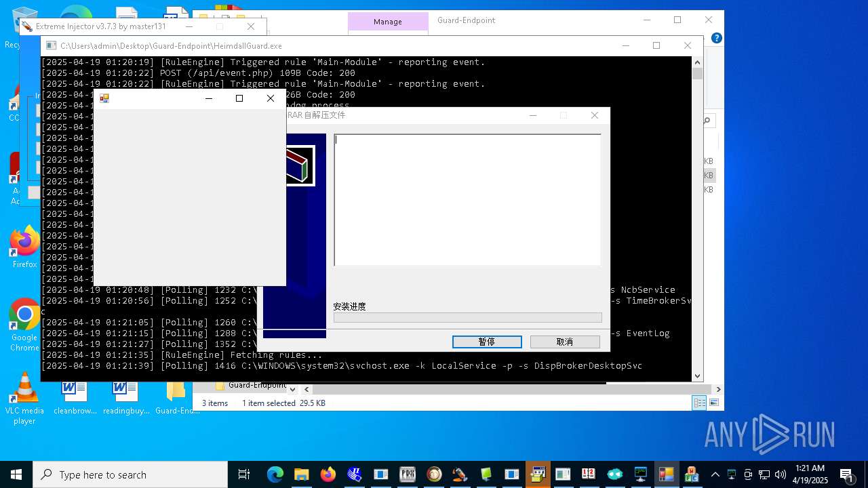This screenshot has width=868, height=488.
Task: Click the '3 items' status bar text
Action: 215,403
